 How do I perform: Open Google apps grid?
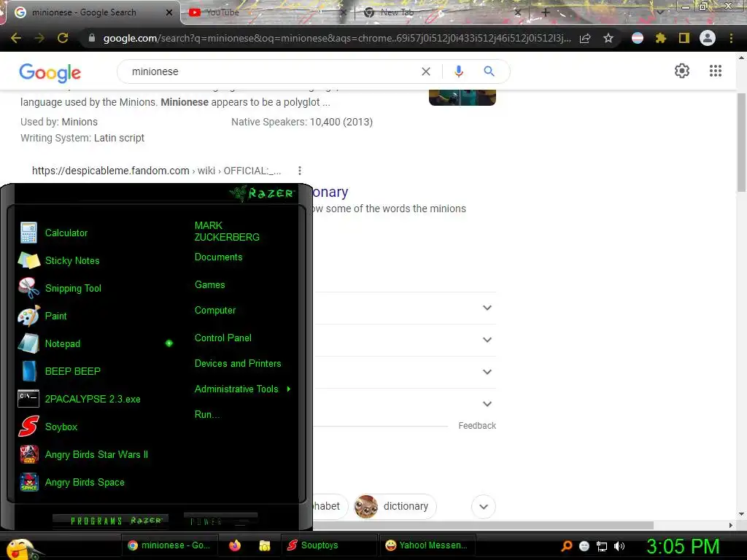(x=716, y=71)
